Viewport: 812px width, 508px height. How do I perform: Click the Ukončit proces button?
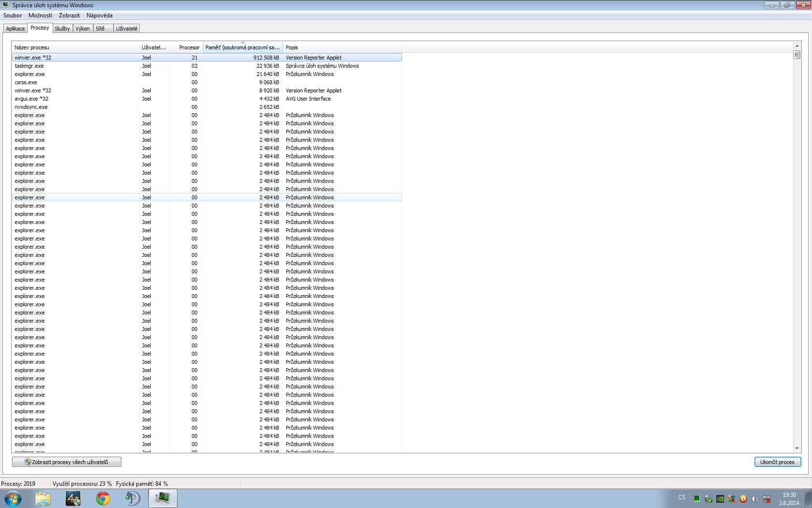[x=777, y=462]
